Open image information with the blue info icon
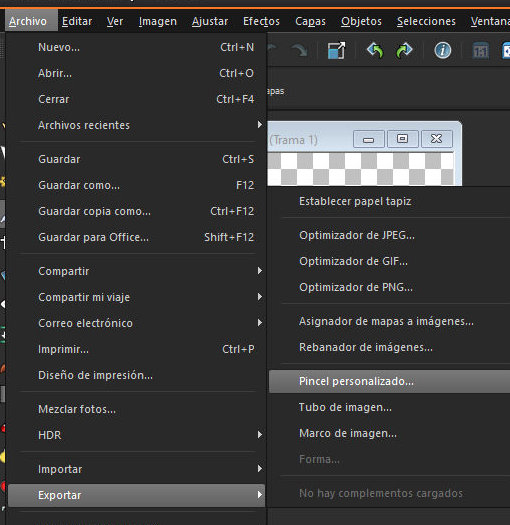 tap(443, 51)
